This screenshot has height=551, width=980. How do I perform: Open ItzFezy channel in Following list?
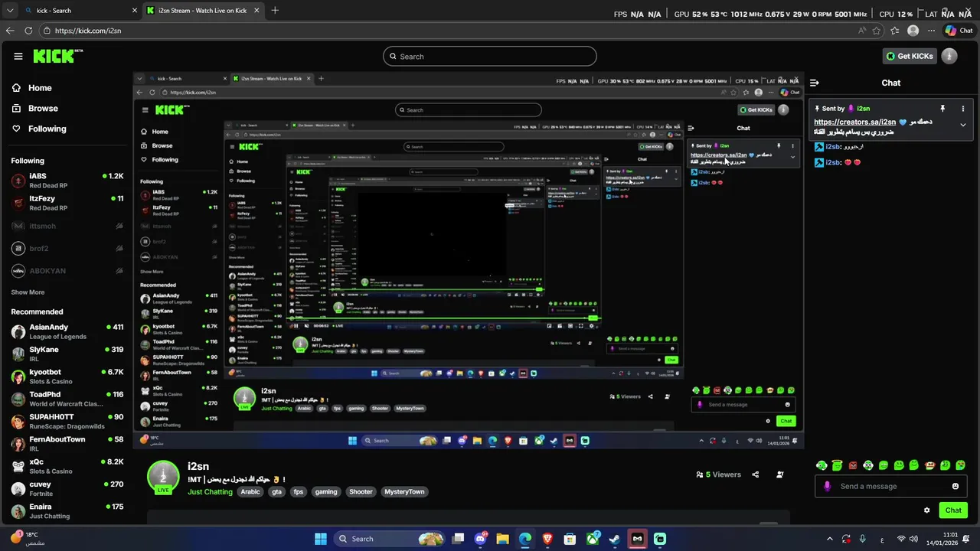pos(67,203)
